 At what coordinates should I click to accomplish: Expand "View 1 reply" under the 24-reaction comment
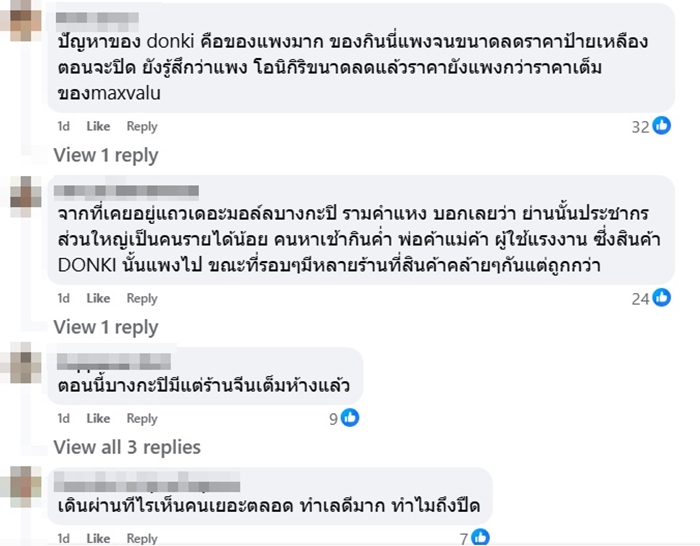(106, 327)
